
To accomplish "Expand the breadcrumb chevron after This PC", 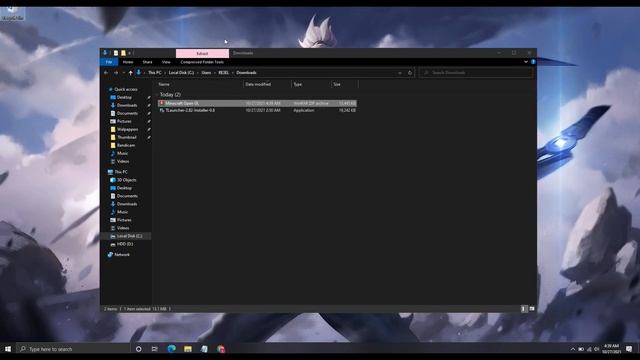I will [165, 73].
